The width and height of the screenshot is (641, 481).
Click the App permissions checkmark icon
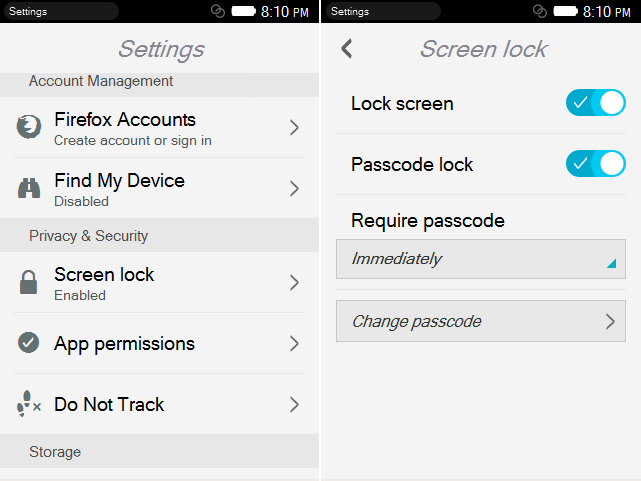pos(29,343)
